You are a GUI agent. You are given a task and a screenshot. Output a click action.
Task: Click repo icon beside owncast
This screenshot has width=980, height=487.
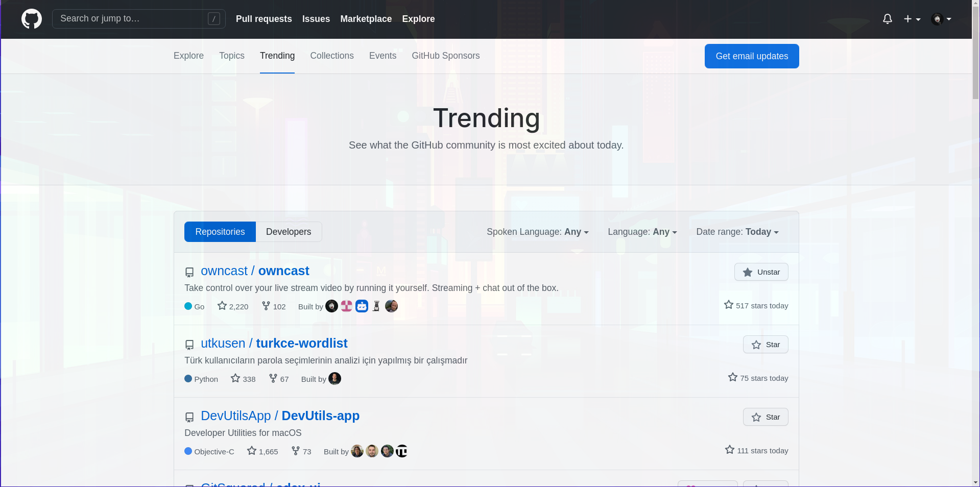click(189, 273)
